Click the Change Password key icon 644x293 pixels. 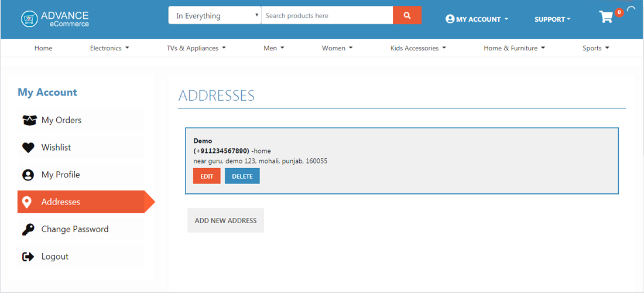click(28, 229)
